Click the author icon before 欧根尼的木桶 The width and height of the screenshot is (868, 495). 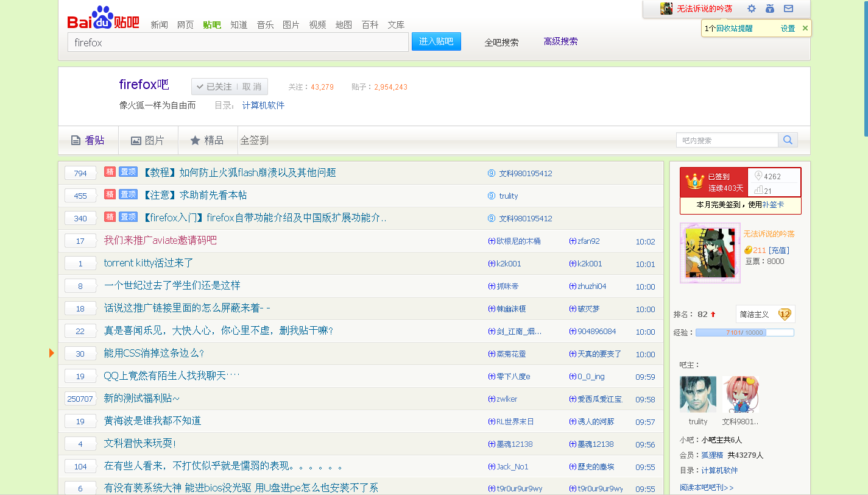click(x=492, y=241)
